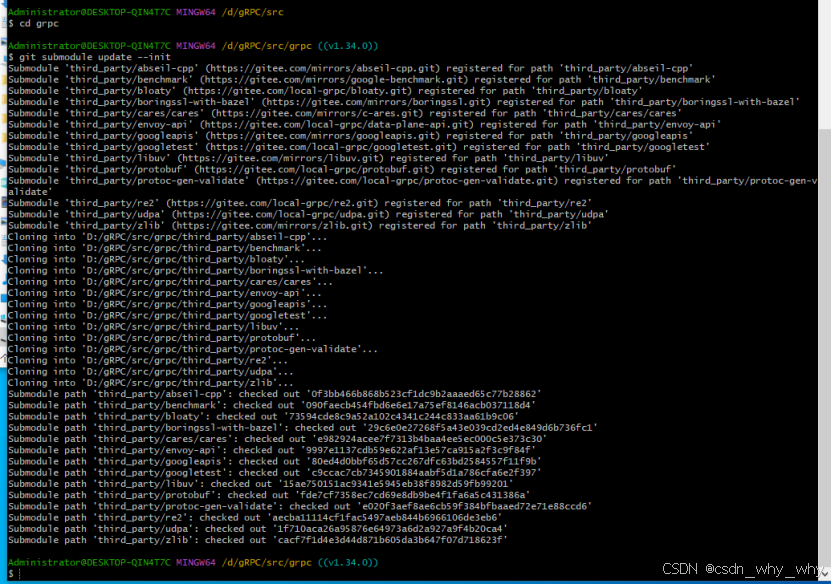831x585 pixels.
Task: Click the 'Cloning into' googleapis line
Action: click(x=167, y=304)
